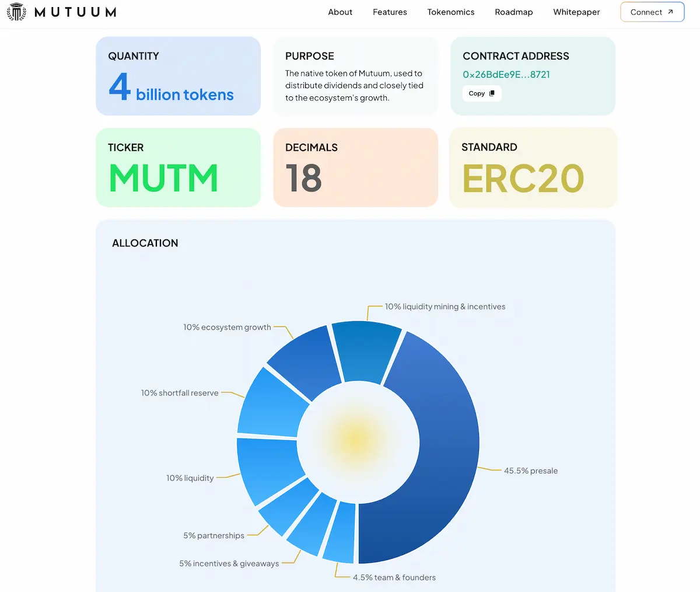Copy the contract address
This screenshot has width=700, height=592.
(x=482, y=93)
